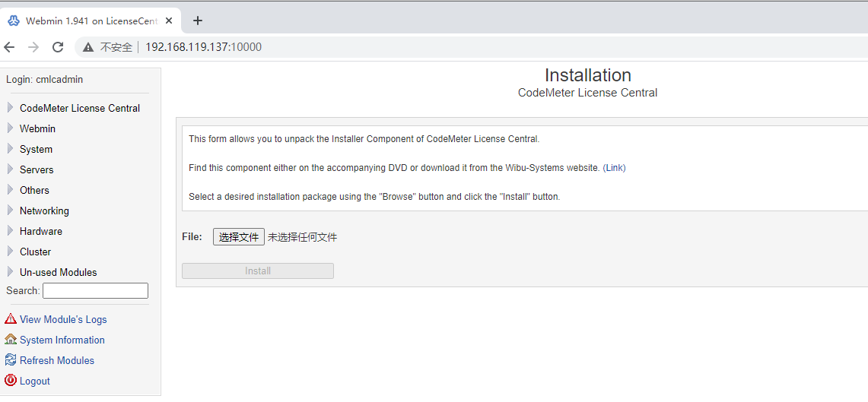
Task: Open the Networking menu label
Action: pyautogui.click(x=44, y=210)
